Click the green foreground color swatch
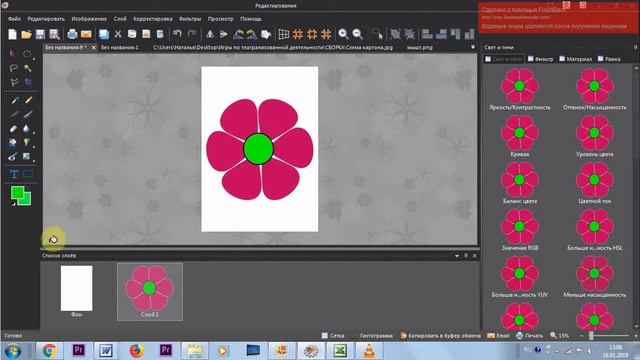The width and height of the screenshot is (640, 360). click(17, 192)
